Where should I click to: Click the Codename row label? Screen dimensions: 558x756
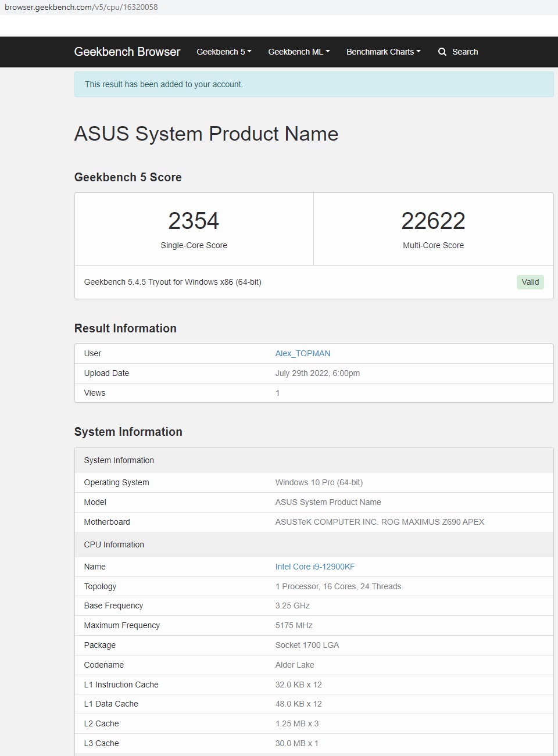point(104,665)
